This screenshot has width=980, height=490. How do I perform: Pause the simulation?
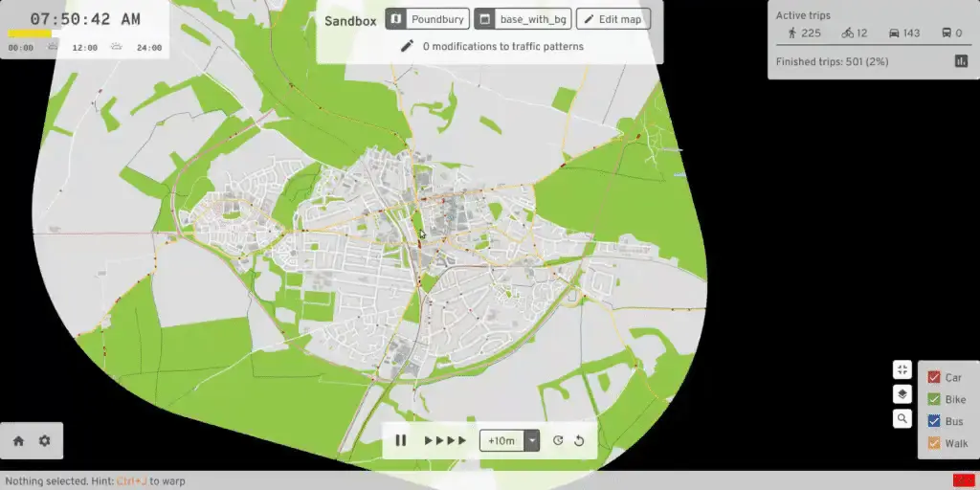401,440
